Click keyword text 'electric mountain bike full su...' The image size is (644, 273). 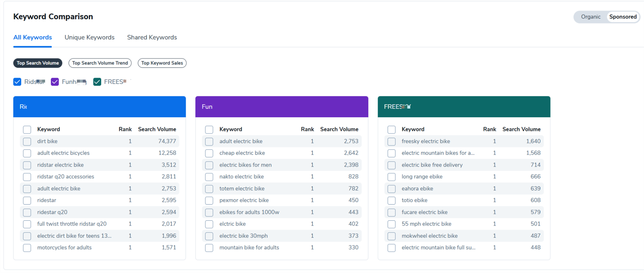point(438,247)
